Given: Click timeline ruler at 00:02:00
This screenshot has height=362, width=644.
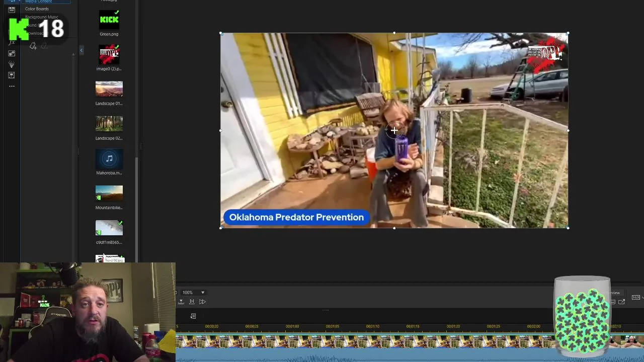Looking at the screenshot, I should (x=534, y=326).
